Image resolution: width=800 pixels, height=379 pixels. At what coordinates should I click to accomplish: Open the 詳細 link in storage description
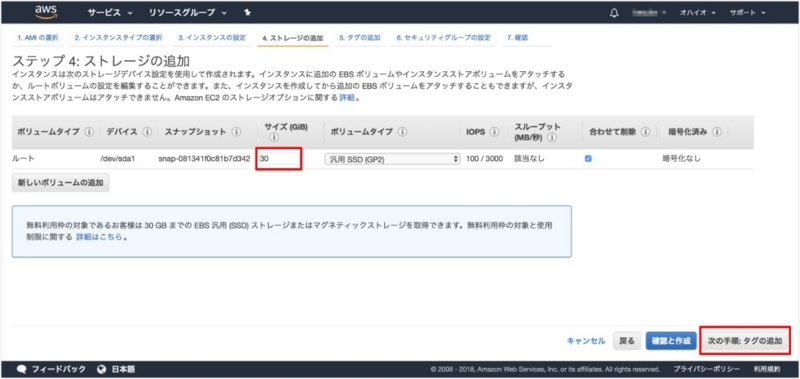pyautogui.click(x=346, y=97)
